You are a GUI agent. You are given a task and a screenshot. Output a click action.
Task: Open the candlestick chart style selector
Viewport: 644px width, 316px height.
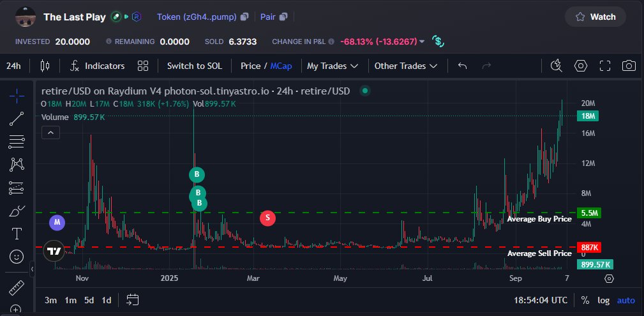(45, 66)
